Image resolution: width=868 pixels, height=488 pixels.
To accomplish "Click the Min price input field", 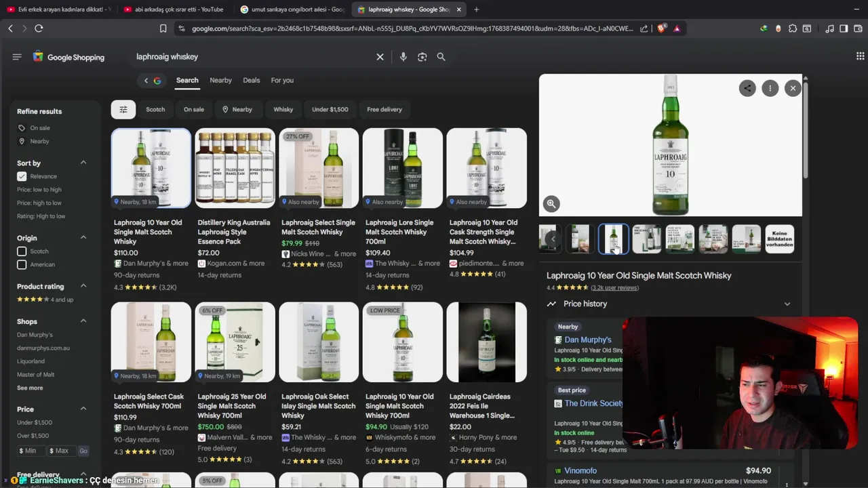I will 31,451.
